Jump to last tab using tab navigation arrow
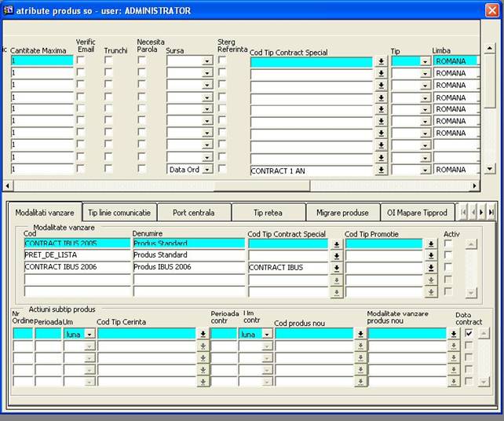This screenshot has height=421, width=504. click(x=491, y=212)
